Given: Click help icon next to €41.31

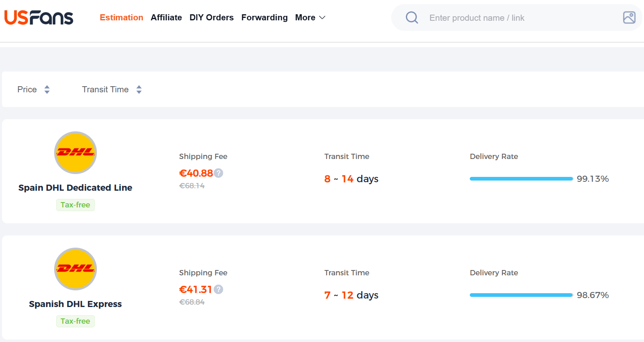Looking at the screenshot, I should 219,290.
